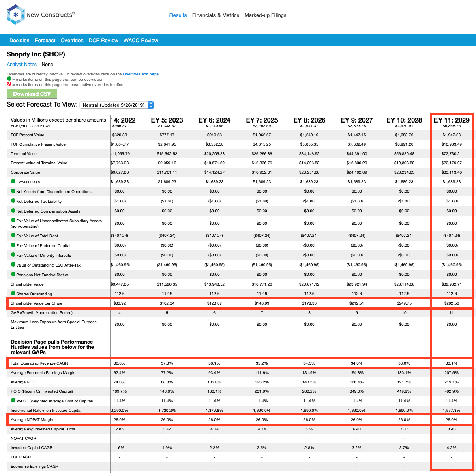
Task: Click green dot beside Fair Value of Total Debt
Action: pos(13,235)
